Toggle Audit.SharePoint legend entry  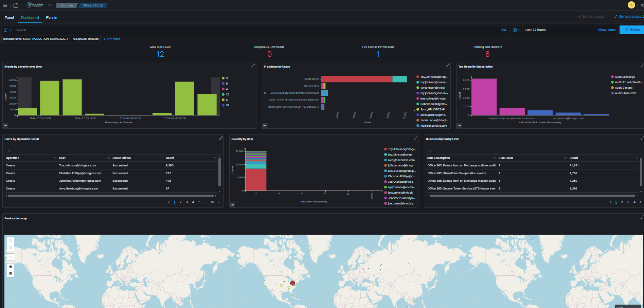click(625, 93)
